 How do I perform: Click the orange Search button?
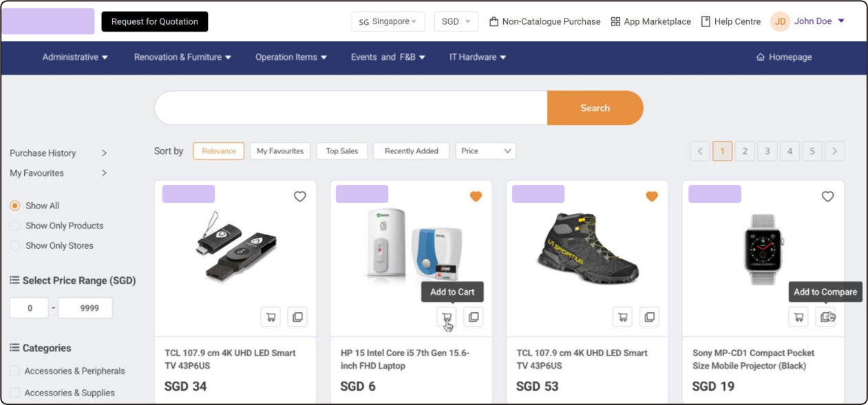pos(595,108)
